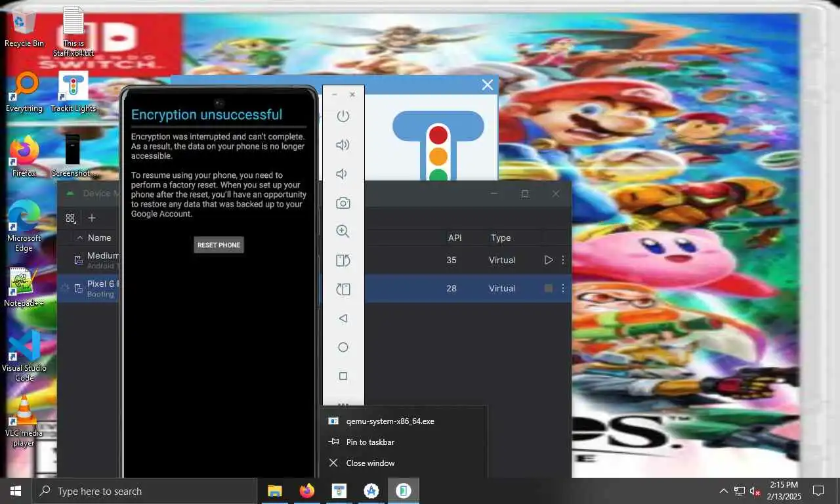Open the Visual Studio Code desktop shortcut
Viewport: 840px width, 504px height.
24,356
